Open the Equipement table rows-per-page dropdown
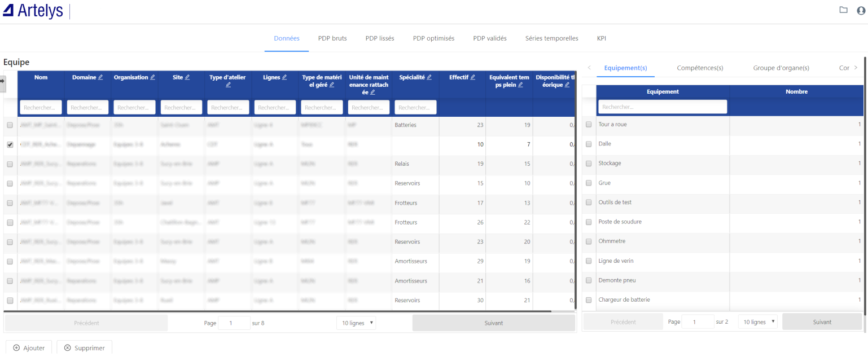868x357 pixels. click(x=758, y=322)
